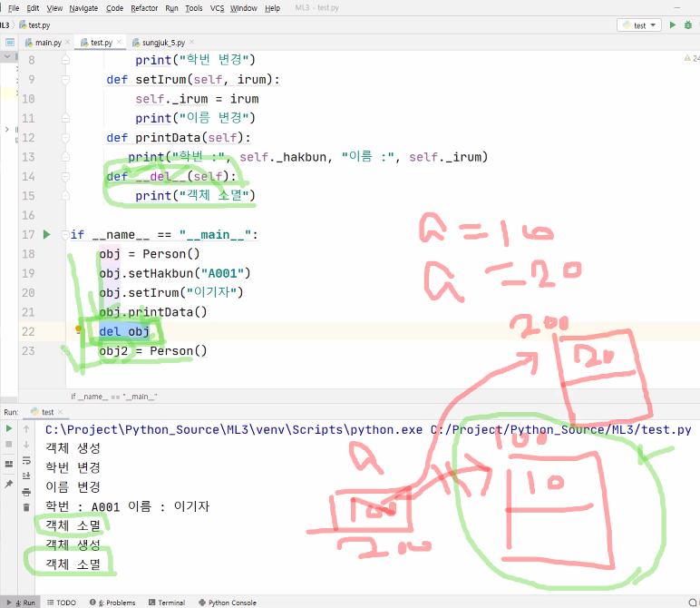Close the main.py editor tab
The image size is (700, 608).
pos(67,42)
